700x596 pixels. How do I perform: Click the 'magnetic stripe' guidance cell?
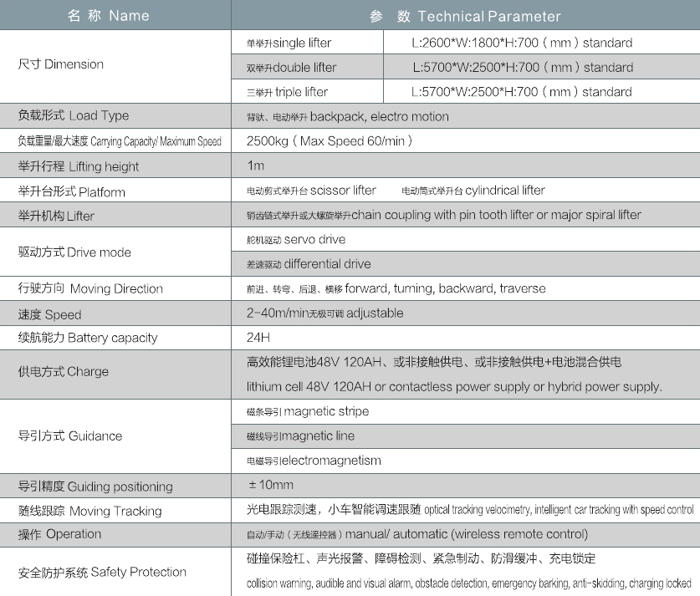[x=308, y=411]
